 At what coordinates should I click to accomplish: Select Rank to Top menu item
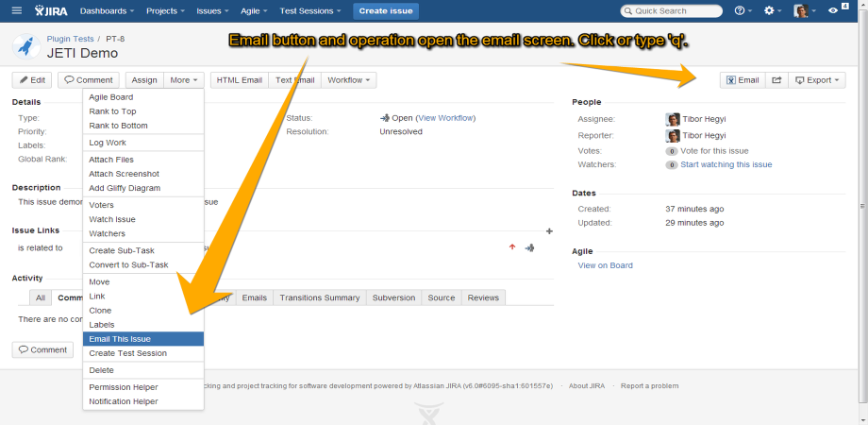[x=143, y=111]
